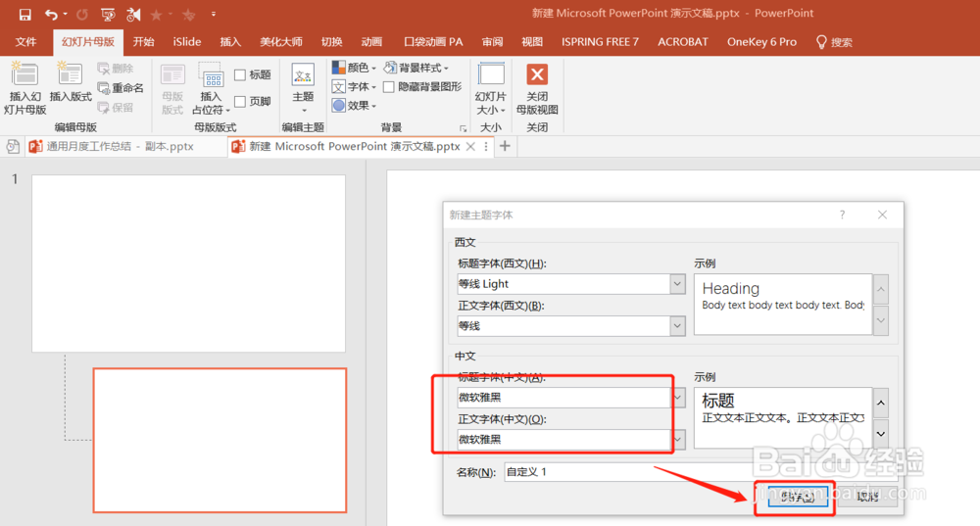Image resolution: width=980 pixels, height=526 pixels.
Task: Open Background Styles menu
Action: [x=416, y=68]
